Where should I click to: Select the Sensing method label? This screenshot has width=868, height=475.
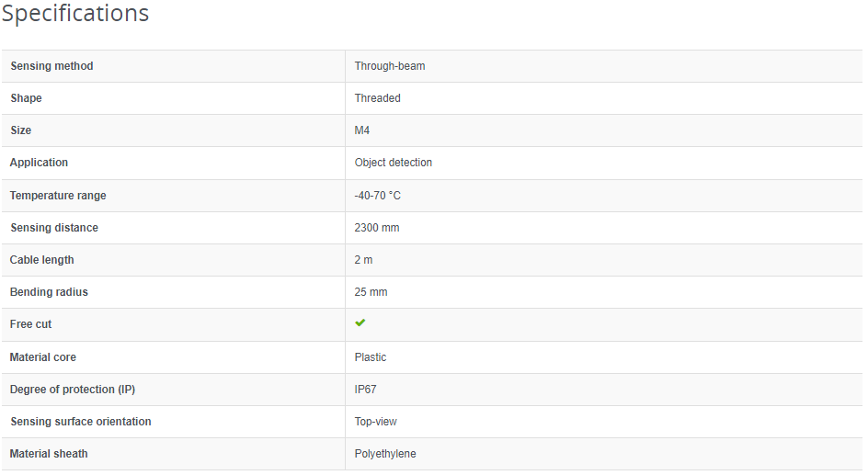(x=51, y=66)
